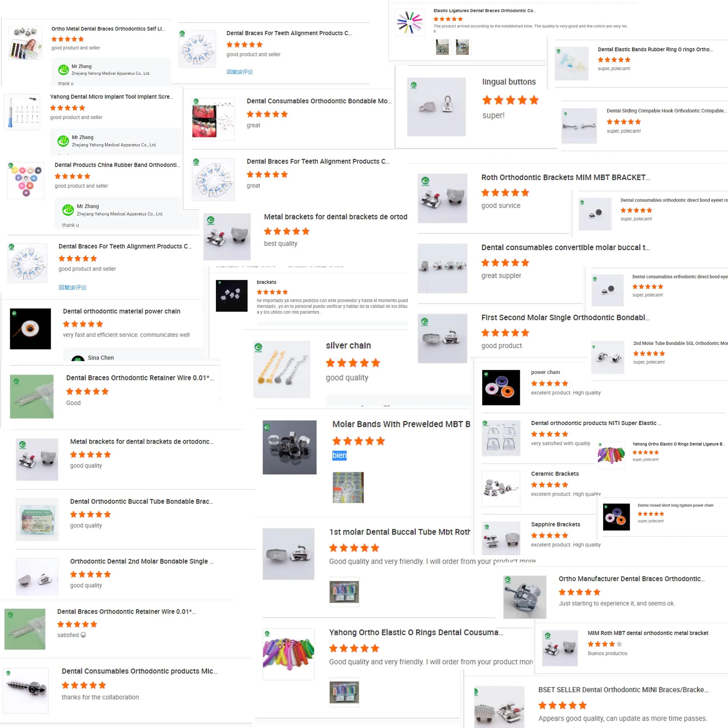Click Mr Zhang's green avatar under Ortho Metal review
The height and width of the screenshot is (728, 728).
pyautogui.click(x=63, y=70)
